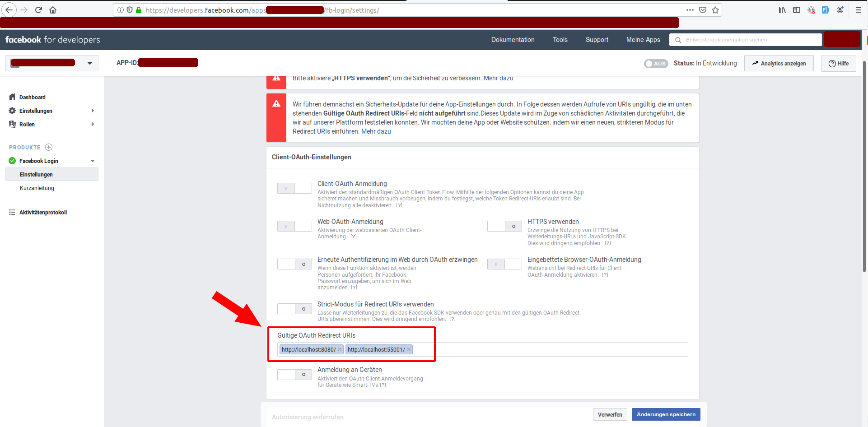Click the warning triangle icon in the alert

(276, 104)
